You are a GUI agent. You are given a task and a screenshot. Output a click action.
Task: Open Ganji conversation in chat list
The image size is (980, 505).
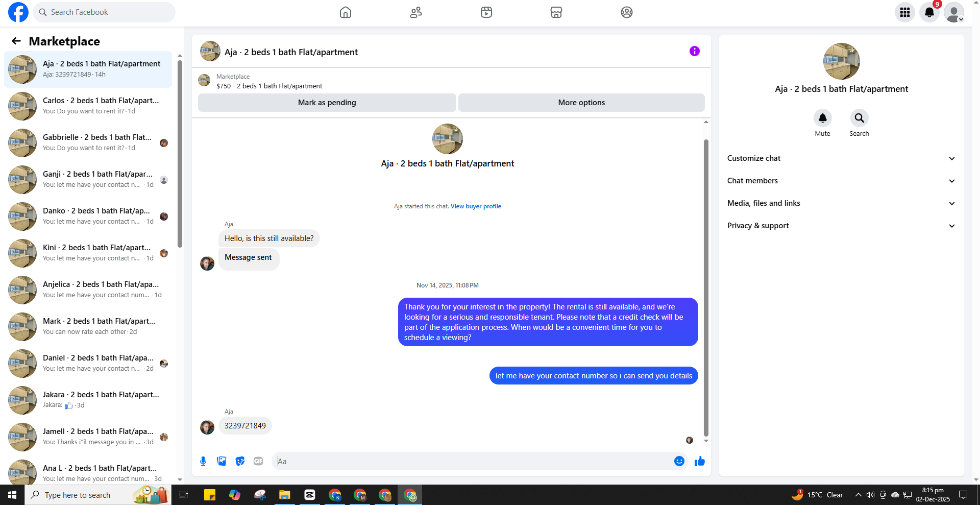pos(89,179)
